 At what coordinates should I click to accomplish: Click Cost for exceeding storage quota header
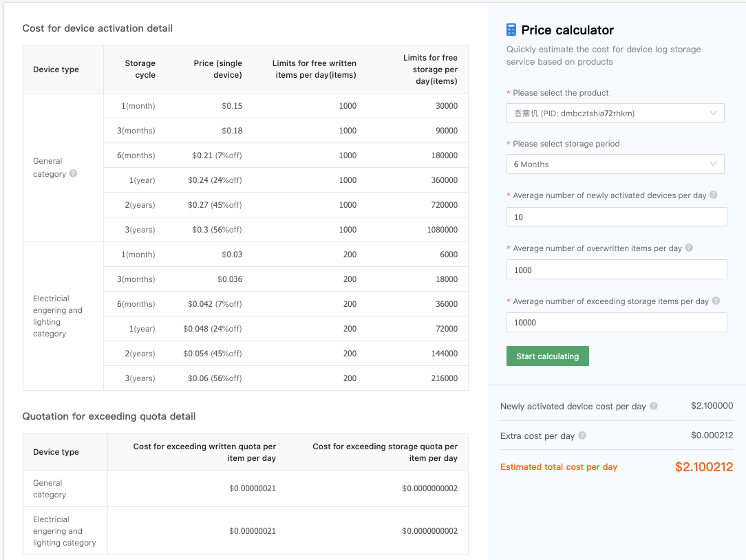tap(385, 452)
